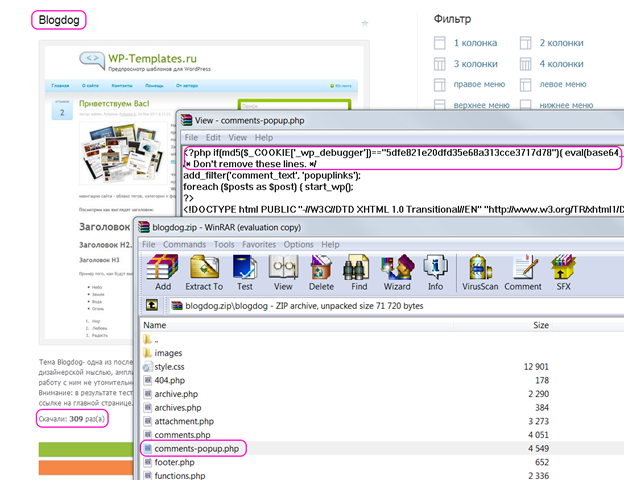
Task: Click the 3 колонки filter link
Action: 476,64
